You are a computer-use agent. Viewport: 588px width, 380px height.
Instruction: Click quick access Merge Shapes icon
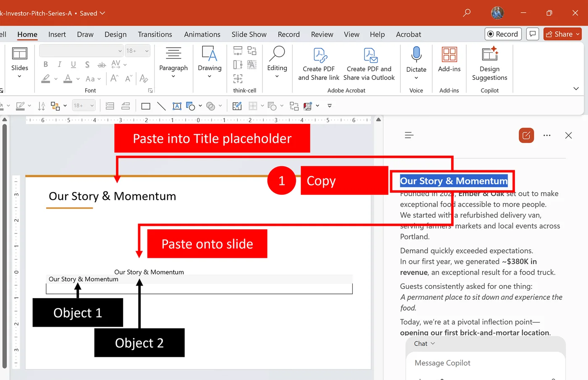[x=211, y=106]
